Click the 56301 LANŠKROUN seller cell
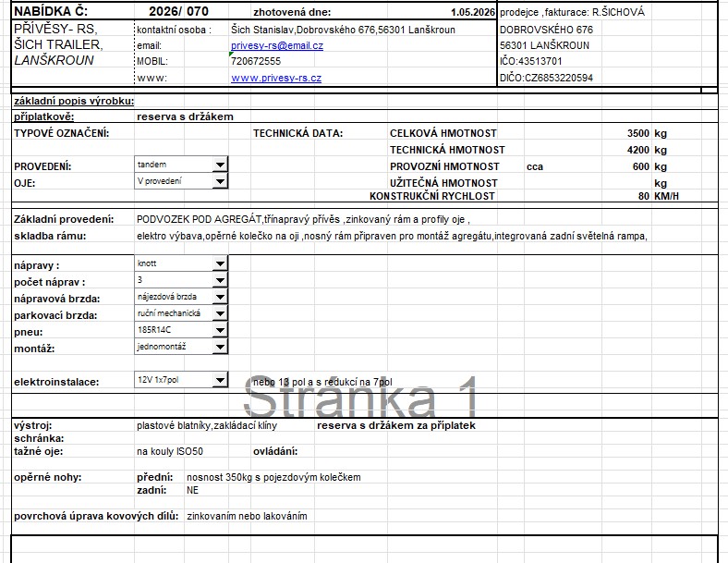The width and height of the screenshot is (728, 563). [x=544, y=45]
